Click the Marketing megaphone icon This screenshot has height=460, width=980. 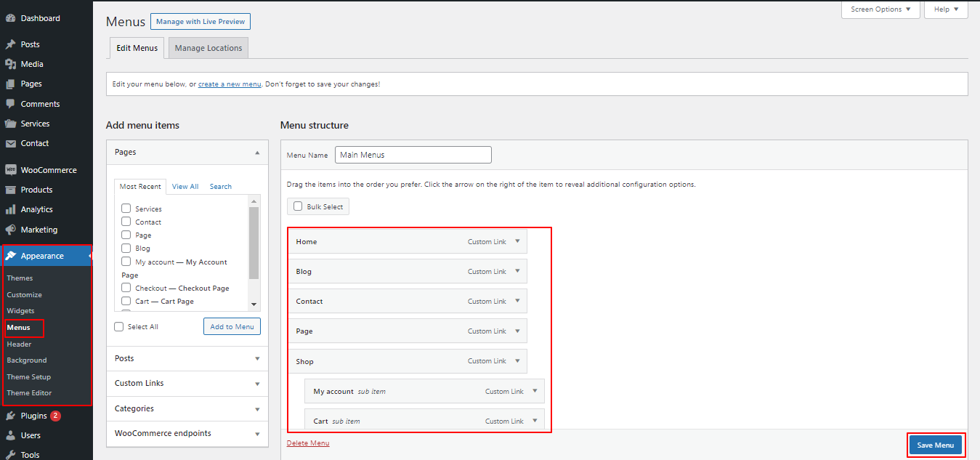[x=10, y=230]
